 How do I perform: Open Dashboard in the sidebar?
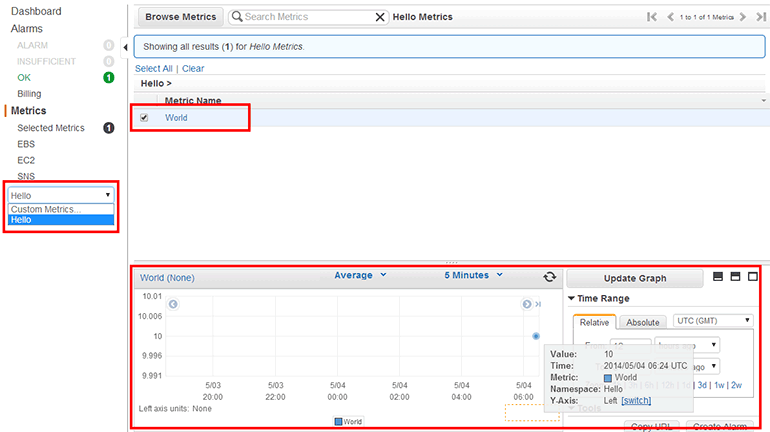(x=36, y=11)
